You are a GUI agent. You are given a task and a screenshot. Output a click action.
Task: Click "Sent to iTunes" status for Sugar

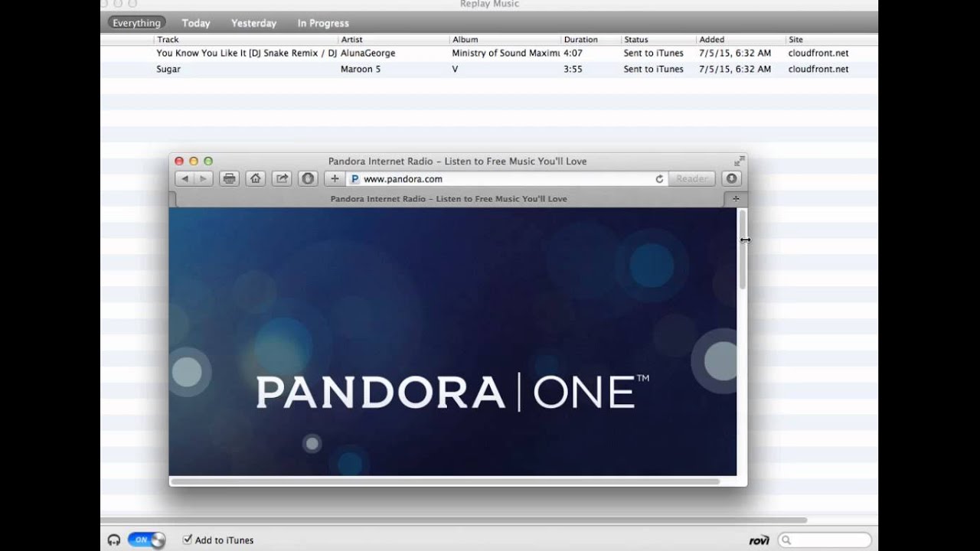654,69
